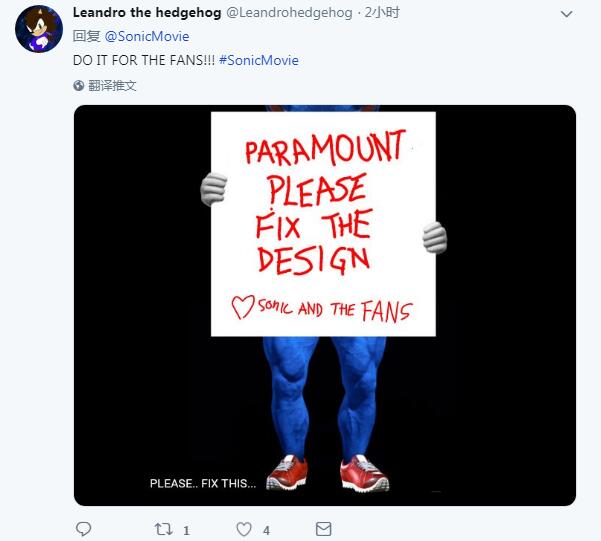Click the globe icon beside 翻译推文

[79, 86]
